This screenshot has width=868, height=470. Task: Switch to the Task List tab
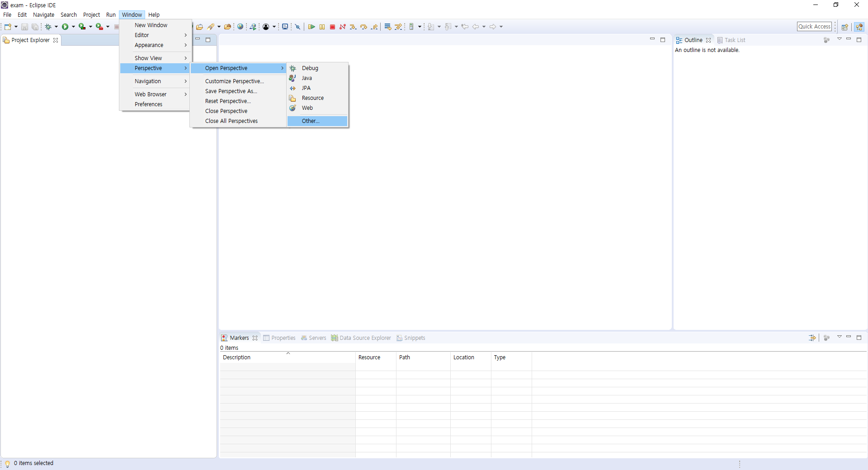coord(731,40)
